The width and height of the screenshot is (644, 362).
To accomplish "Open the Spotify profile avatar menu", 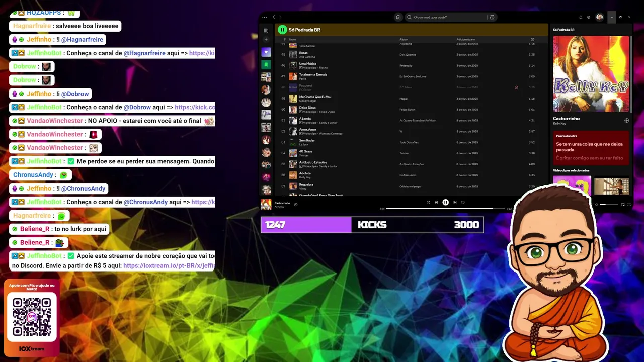I will (x=600, y=17).
